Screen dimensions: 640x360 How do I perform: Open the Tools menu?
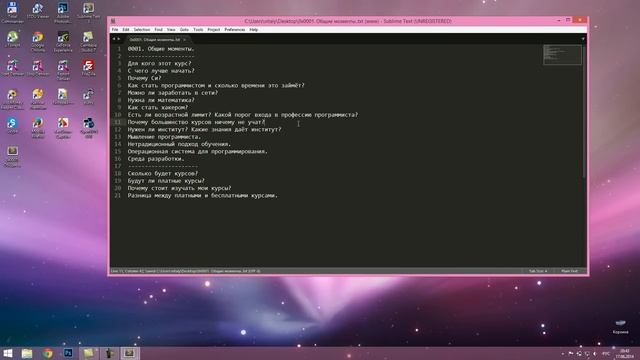click(x=198, y=30)
